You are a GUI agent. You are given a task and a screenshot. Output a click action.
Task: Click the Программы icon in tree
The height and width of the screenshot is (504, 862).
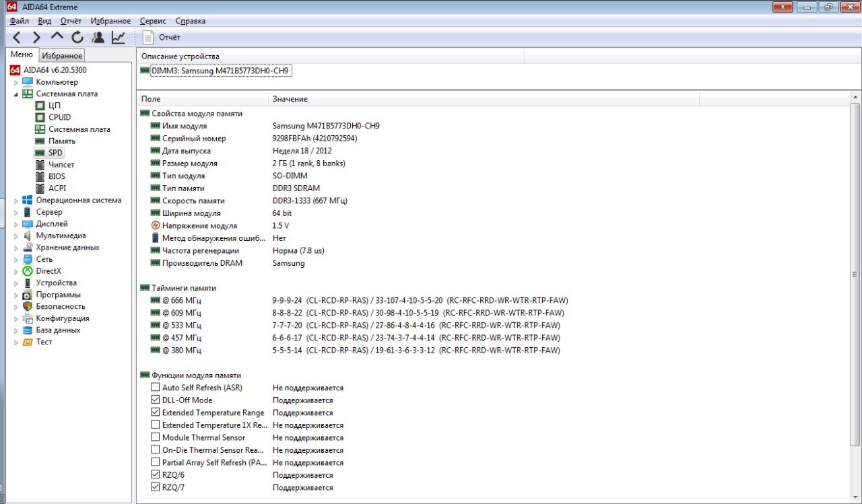(28, 295)
